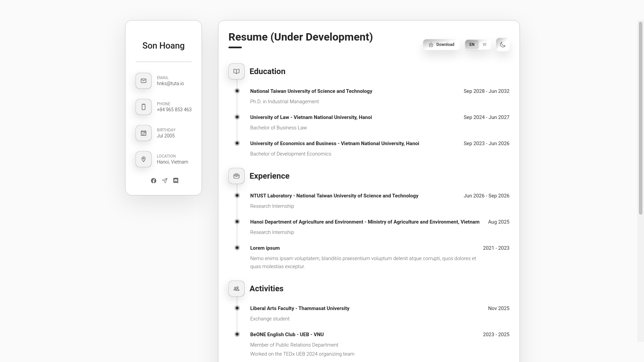The image size is (644, 362).
Task: Click Bachelor of Business Law text
Action: (278, 128)
